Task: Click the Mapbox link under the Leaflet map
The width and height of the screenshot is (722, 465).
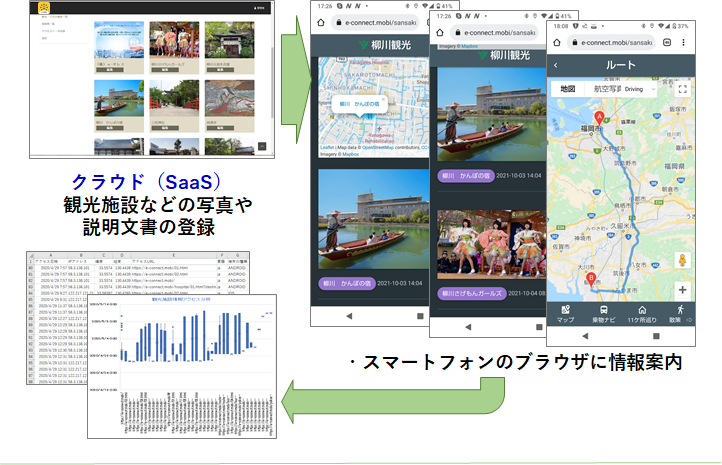Action: click(350, 154)
